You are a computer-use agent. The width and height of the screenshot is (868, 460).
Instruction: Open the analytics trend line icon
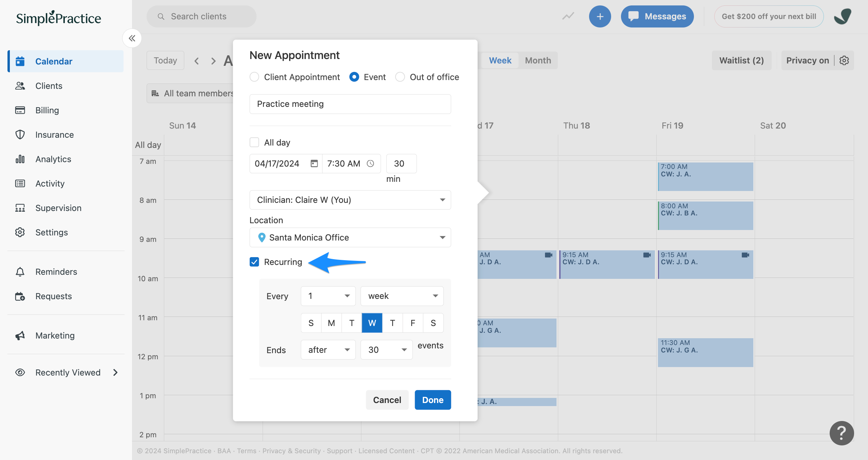pyautogui.click(x=568, y=16)
